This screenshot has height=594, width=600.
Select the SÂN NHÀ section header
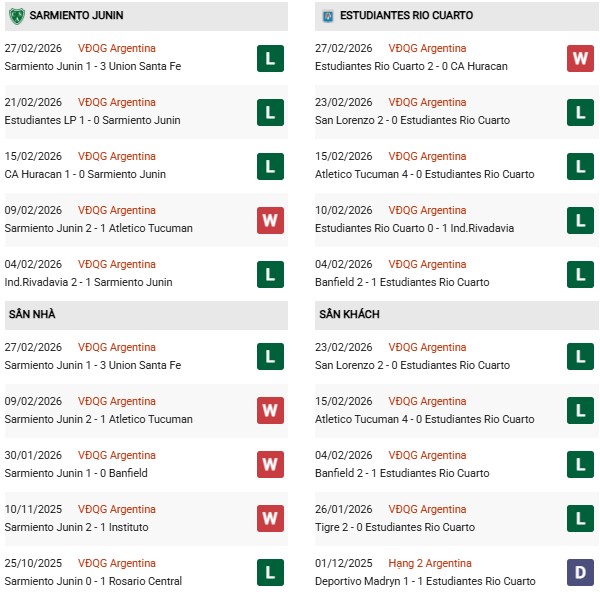[30, 314]
